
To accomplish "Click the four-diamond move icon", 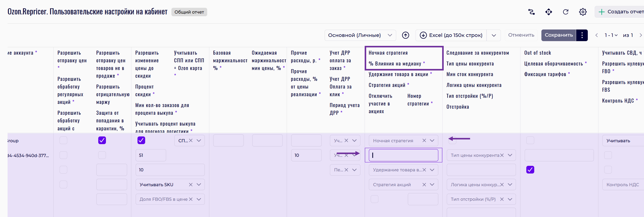I will pyautogui.click(x=549, y=12).
